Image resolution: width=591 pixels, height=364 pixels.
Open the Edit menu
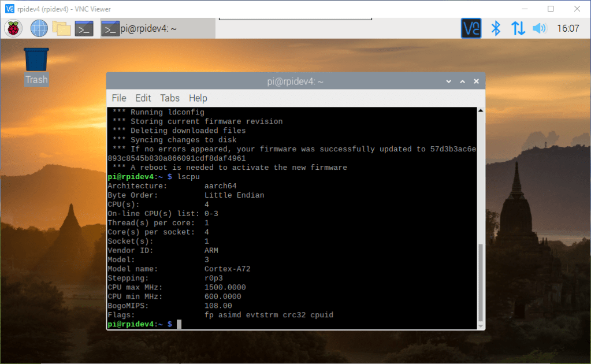point(143,98)
